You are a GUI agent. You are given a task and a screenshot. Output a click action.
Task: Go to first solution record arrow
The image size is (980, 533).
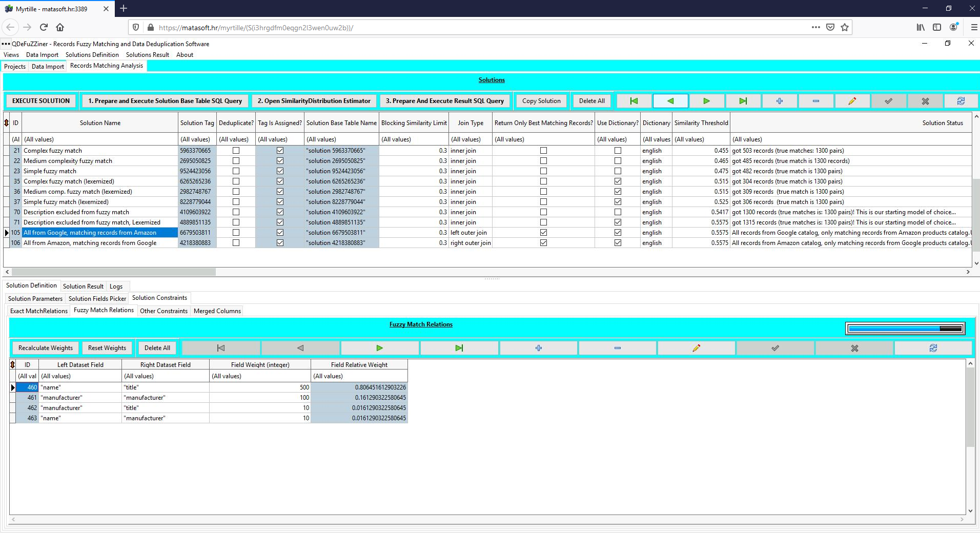(634, 101)
